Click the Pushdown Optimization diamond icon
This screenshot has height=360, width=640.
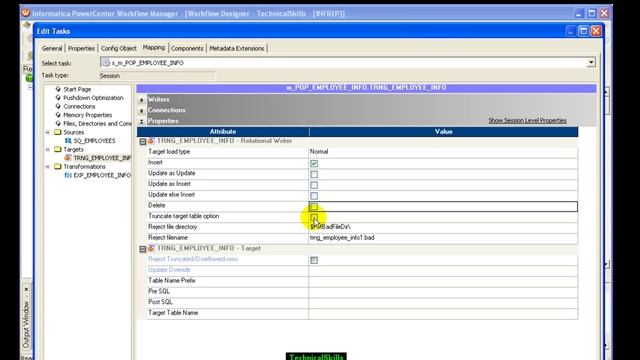tap(58, 98)
